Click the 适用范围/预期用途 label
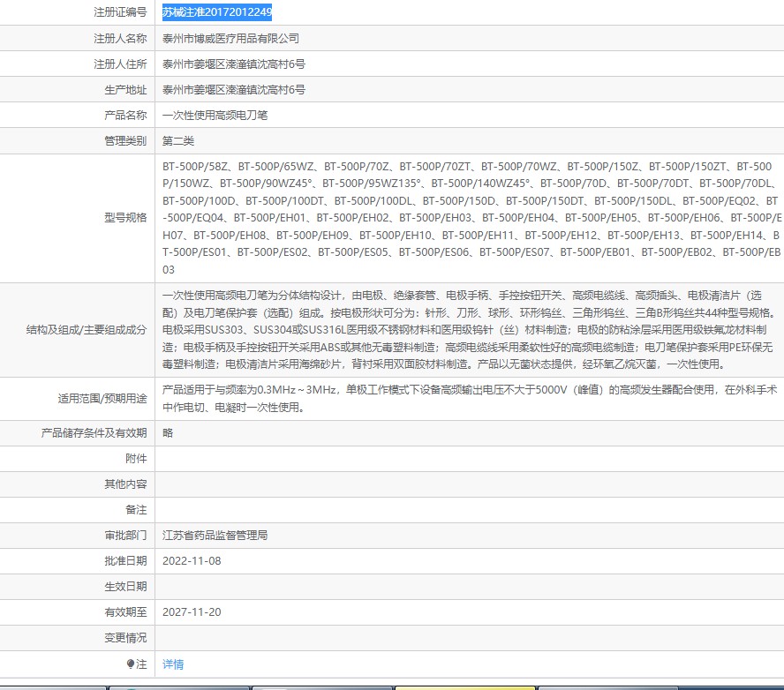This screenshot has height=690, width=784. [102, 399]
